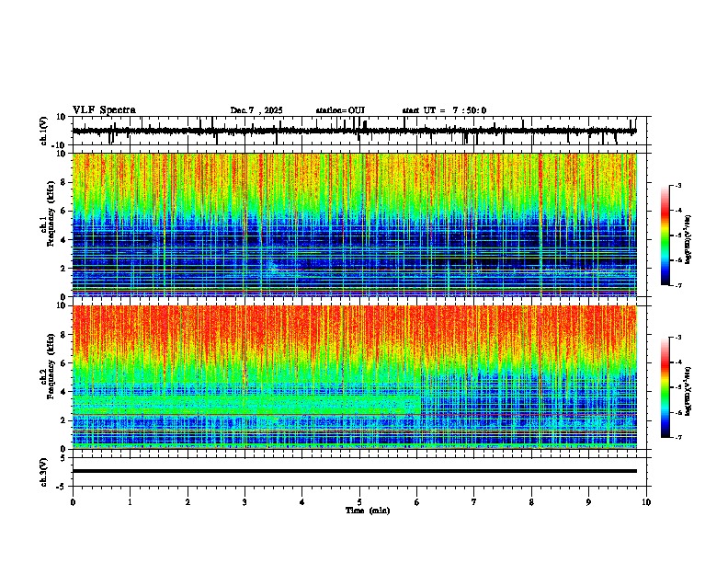The height and width of the screenshot is (563, 728).
Task: Click the color scale bar beside the ch.1 spectrogram
Action: click(x=665, y=235)
